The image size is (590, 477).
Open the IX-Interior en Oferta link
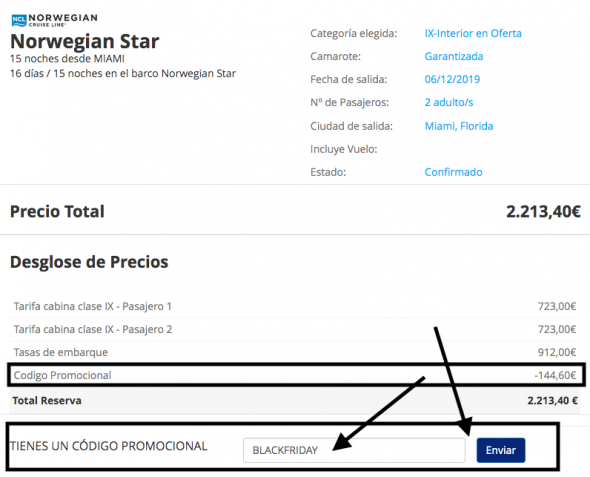coord(473,33)
